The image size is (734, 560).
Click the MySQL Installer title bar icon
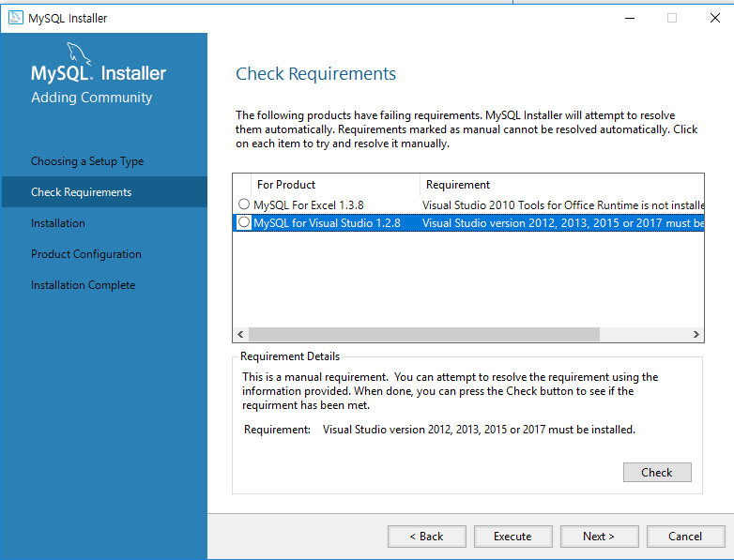[15, 18]
